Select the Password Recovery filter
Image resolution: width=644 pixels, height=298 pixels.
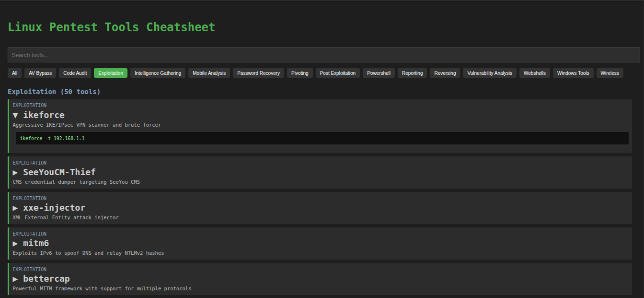pos(258,72)
